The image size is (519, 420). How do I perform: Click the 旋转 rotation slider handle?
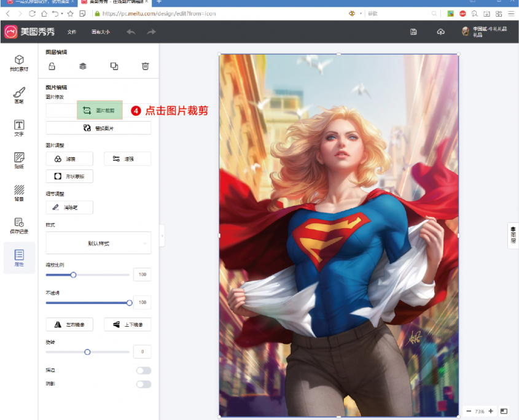point(87,352)
